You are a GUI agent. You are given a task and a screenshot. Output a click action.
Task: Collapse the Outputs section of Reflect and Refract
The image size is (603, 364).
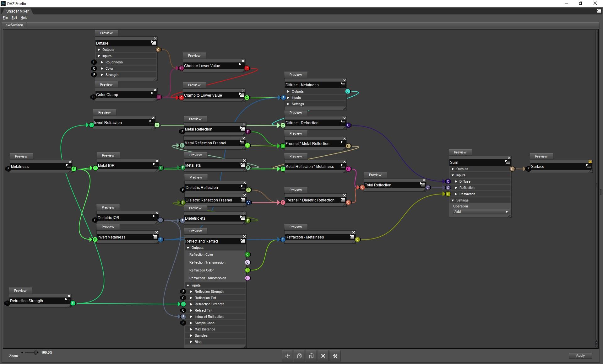[x=188, y=248]
